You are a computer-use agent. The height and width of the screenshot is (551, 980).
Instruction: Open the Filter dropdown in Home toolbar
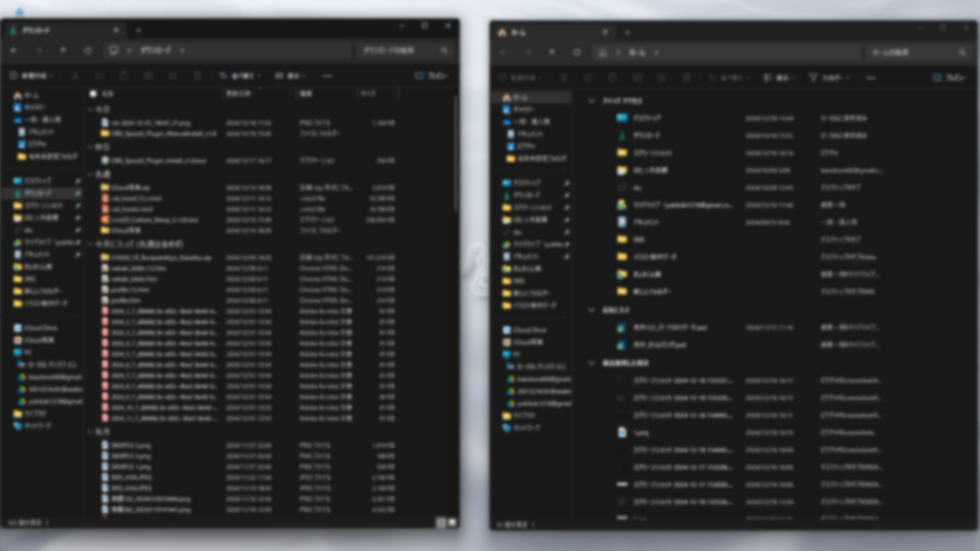coord(829,78)
